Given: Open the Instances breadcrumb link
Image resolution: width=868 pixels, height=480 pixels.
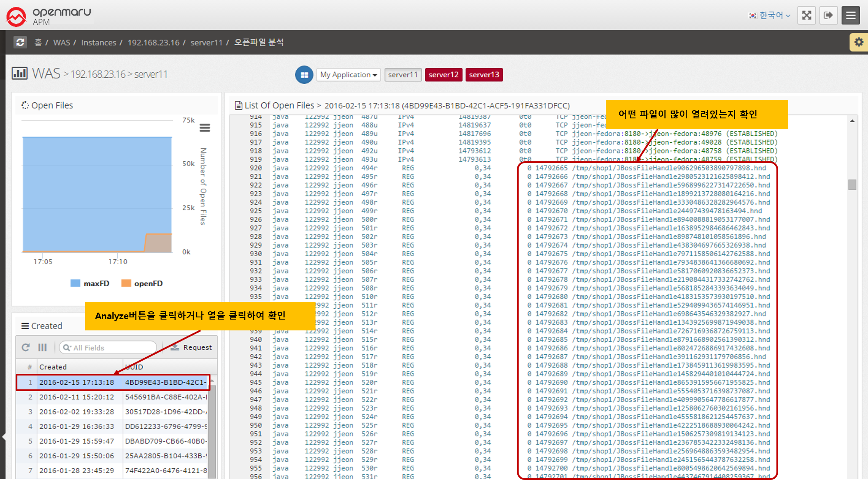Looking at the screenshot, I should [99, 42].
